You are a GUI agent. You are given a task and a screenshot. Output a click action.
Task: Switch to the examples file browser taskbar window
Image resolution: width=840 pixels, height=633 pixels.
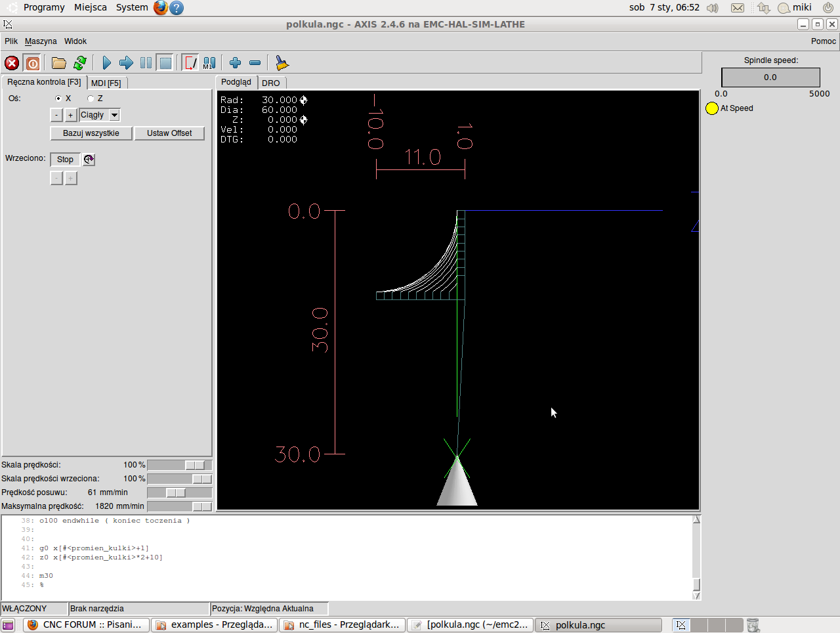click(x=215, y=625)
